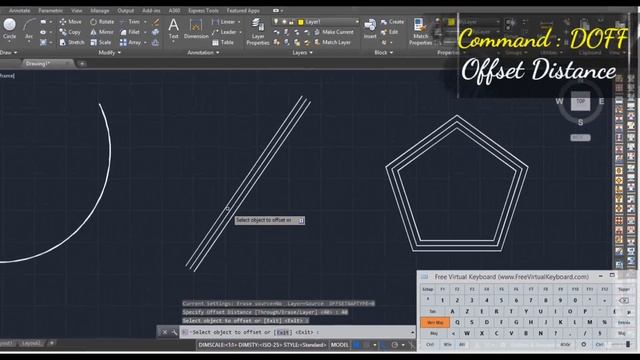The image size is (640, 360).
Task: Toggle the layer freeze sun icon
Action: [x=284, y=22]
